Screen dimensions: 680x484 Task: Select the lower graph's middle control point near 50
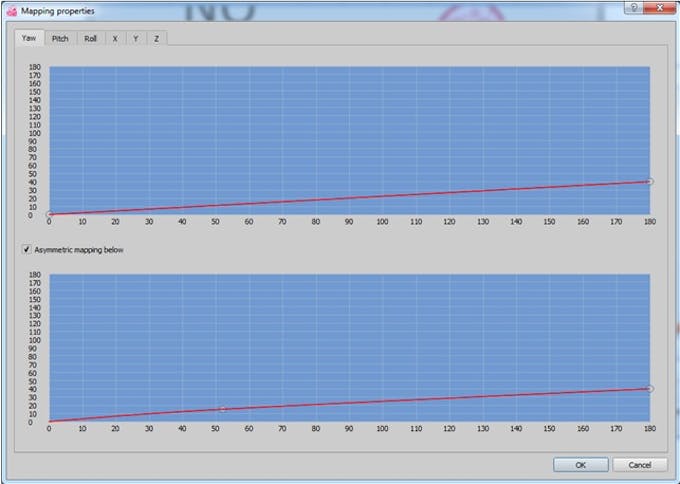pyautogui.click(x=223, y=409)
